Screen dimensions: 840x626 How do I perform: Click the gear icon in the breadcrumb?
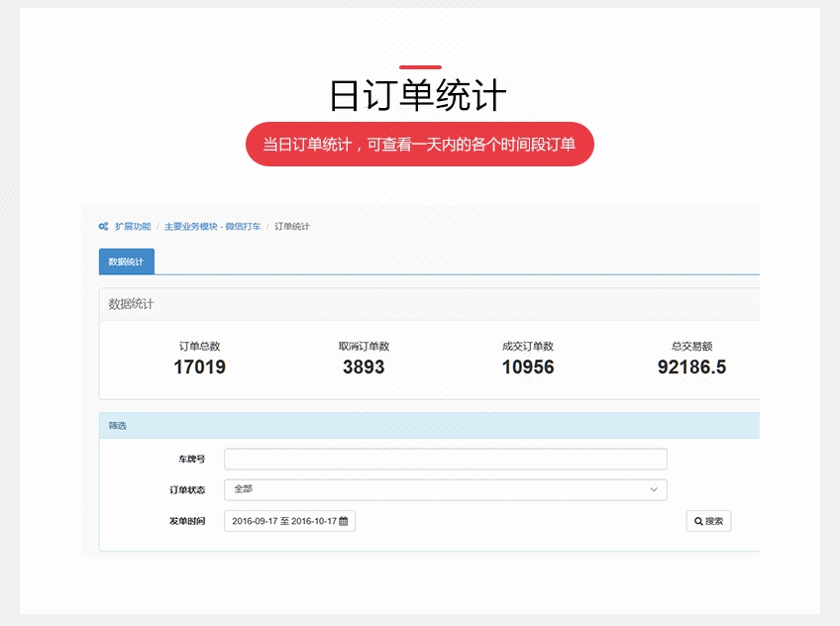point(103,227)
